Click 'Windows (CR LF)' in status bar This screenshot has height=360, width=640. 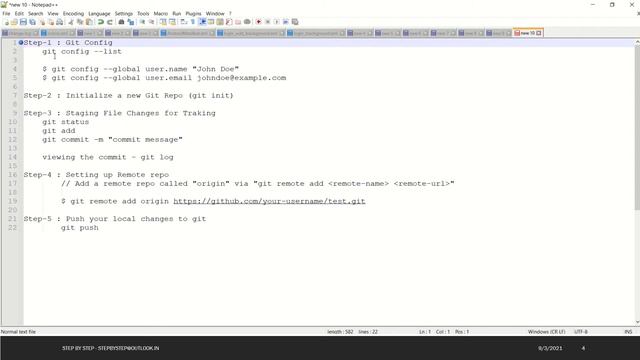click(x=546, y=332)
